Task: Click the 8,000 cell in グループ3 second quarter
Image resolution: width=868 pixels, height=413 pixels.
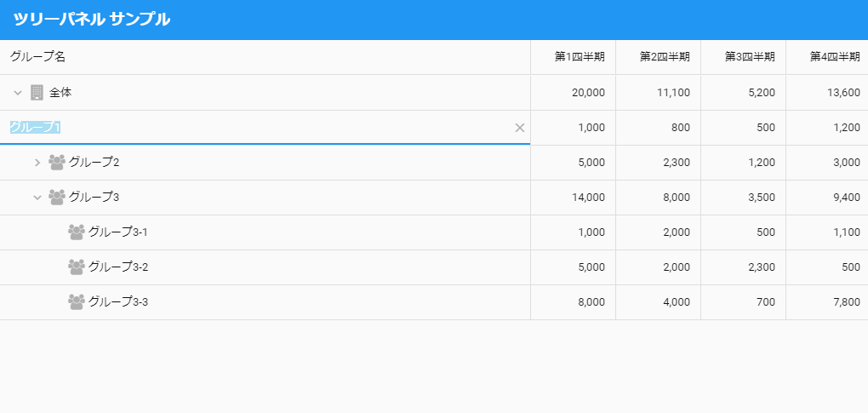Action: [658, 198]
